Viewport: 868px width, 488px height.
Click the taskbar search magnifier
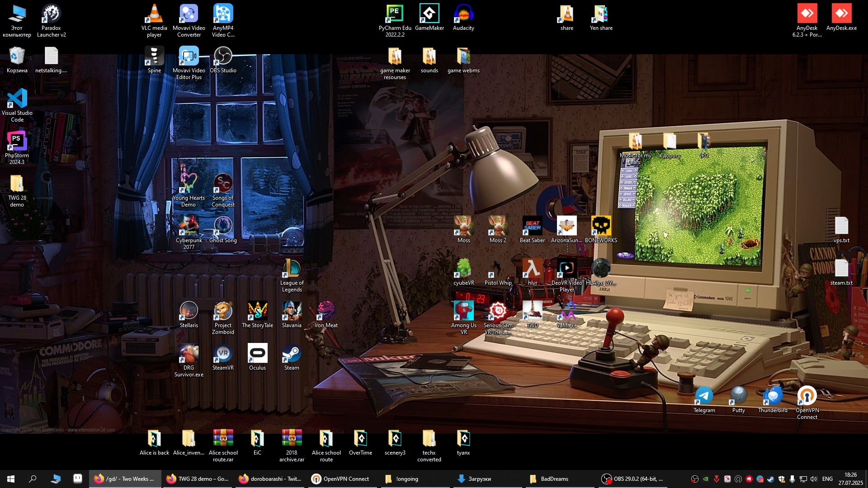33,479
